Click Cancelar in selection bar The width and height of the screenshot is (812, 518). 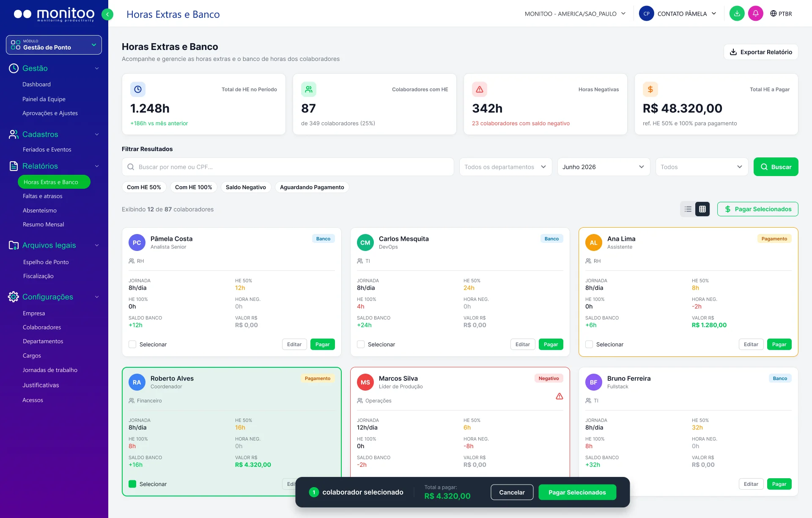512,492
